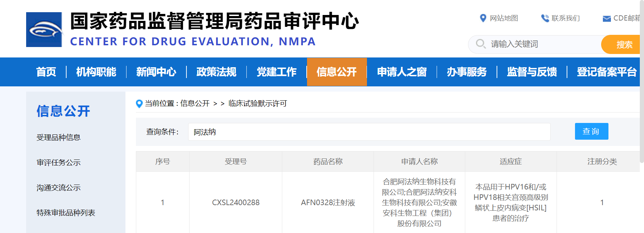Screen dimensions: 644x233
Task: Click the 查询条件 field containing 阿法纳
Action: [x=369, y=132]
